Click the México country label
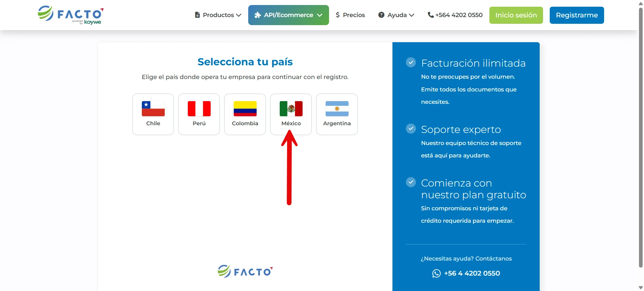 pos(291,124)
